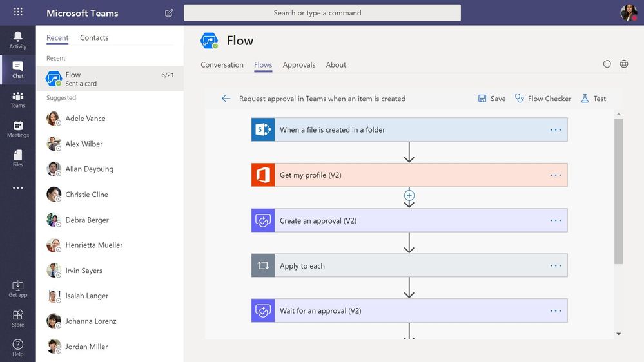Show more apps ellipsis in rail
The width and height of the screenshot is (644, 362).
point(17,188)
